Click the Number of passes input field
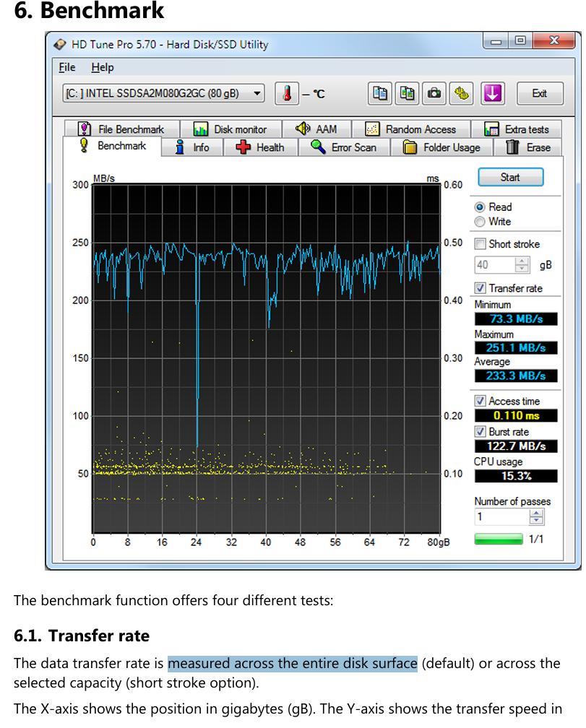This screenshot has height=728, width=586. coord(502,517)
